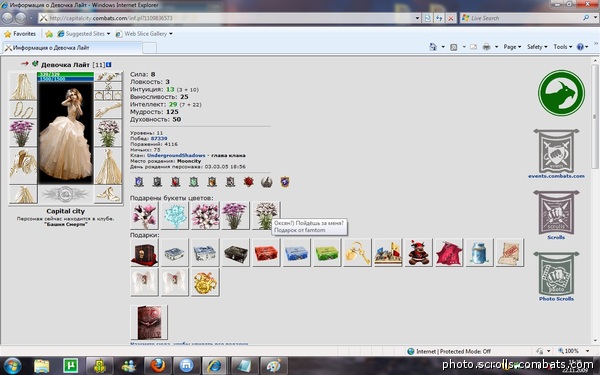Screen dimensions: 600x375
Task: Open the Photo Scrolls banner icon
Action: pos(556,274)
